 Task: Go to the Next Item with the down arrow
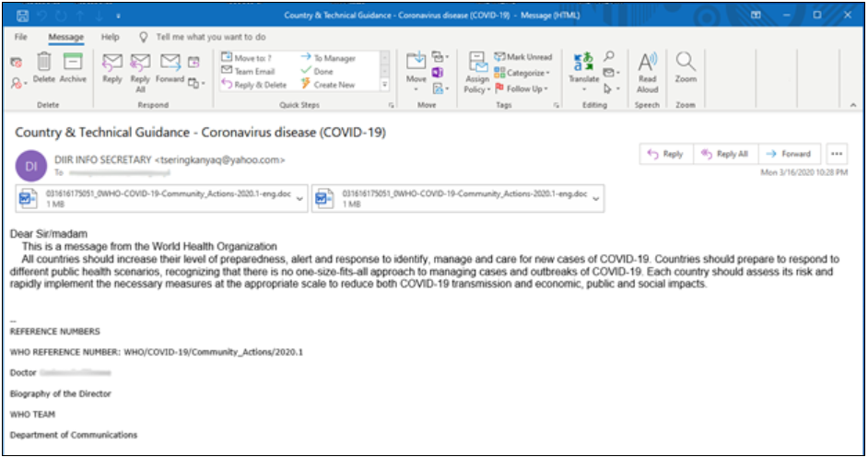click(x=100, y=16)
